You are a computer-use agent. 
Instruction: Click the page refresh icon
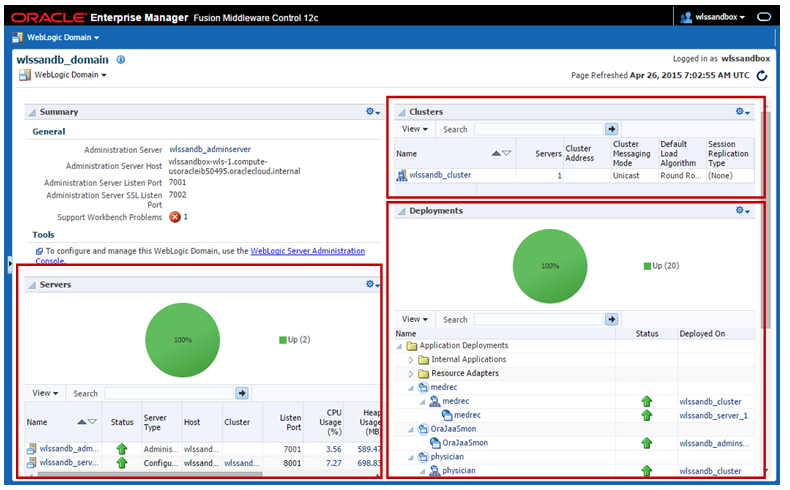pos(763,75)
